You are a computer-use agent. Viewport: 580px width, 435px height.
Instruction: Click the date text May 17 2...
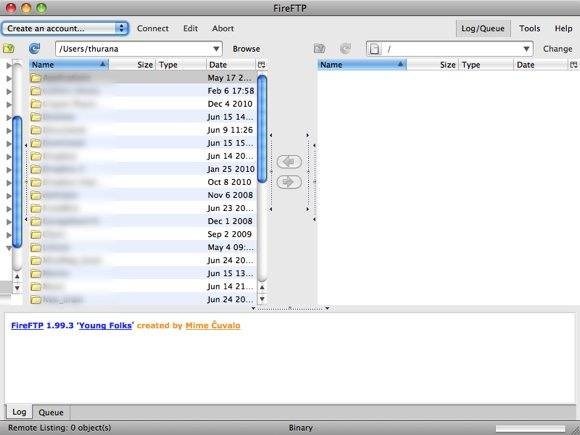[x=230, y=78]
